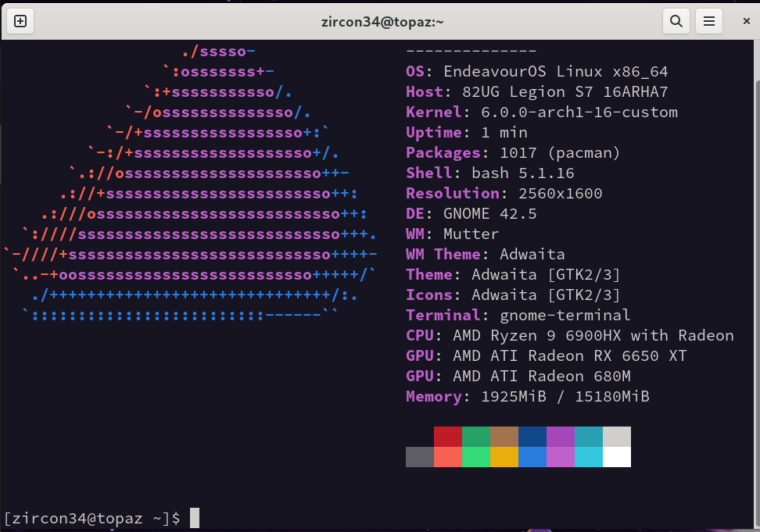Image resolution: width=760 pixels, height=532 pixels.
Task: Click the dark gray color block
Action: [420, 457]
